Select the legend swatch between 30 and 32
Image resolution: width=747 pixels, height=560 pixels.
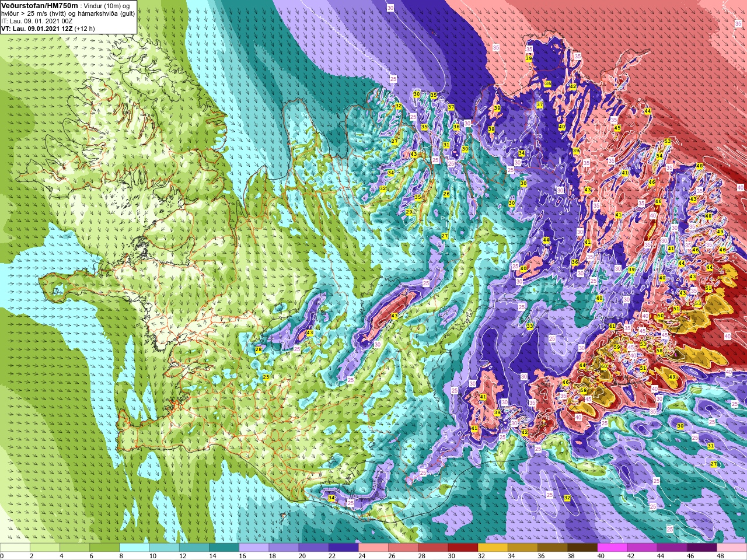click(x=463, y=548)
